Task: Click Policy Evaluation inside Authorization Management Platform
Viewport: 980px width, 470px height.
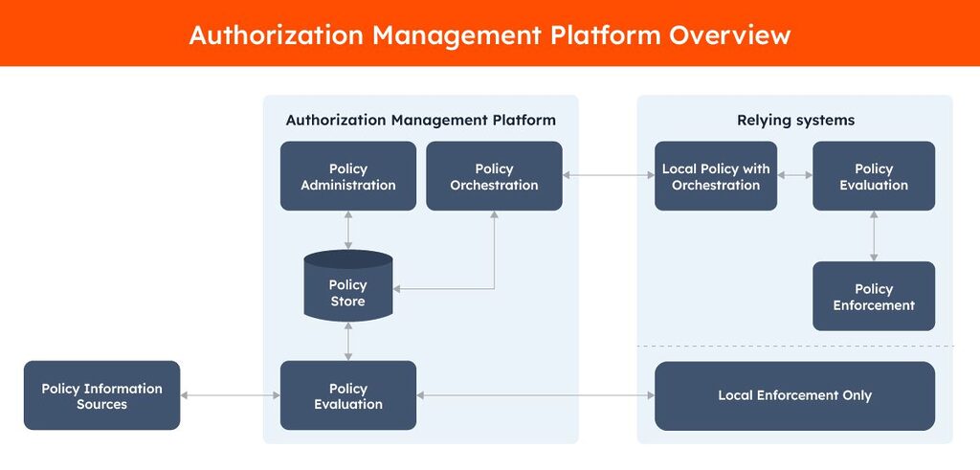Action: [x=347, y=395]
